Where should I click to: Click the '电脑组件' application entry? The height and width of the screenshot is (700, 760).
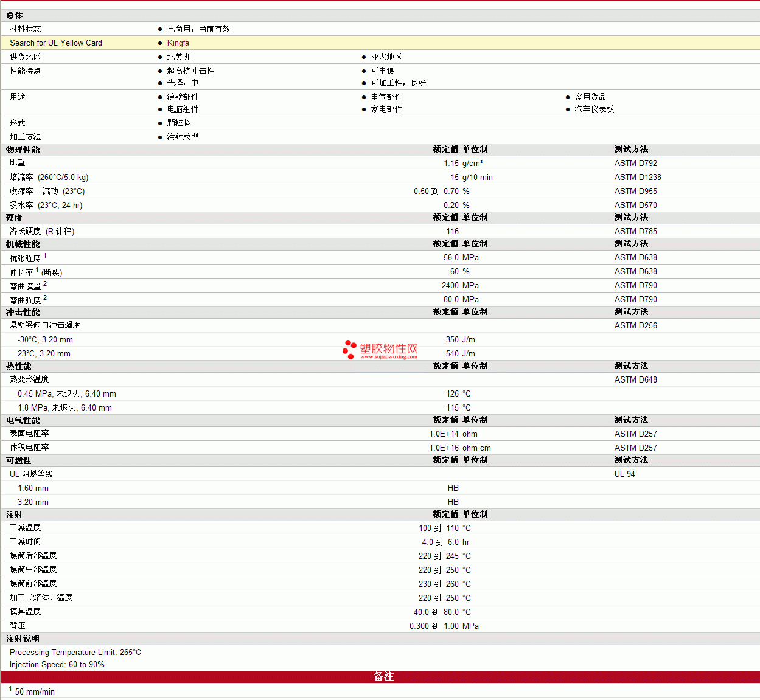pyautogui.click(x=183, y=109)
